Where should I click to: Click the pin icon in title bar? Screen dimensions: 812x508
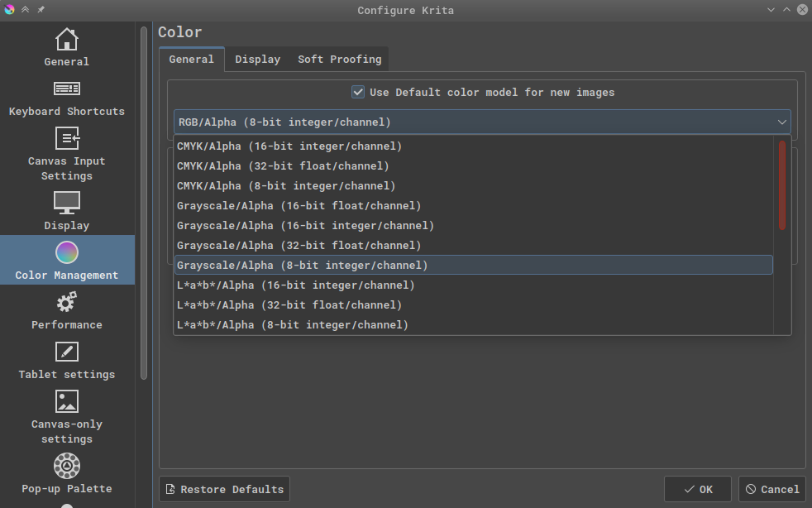point(41,9)
